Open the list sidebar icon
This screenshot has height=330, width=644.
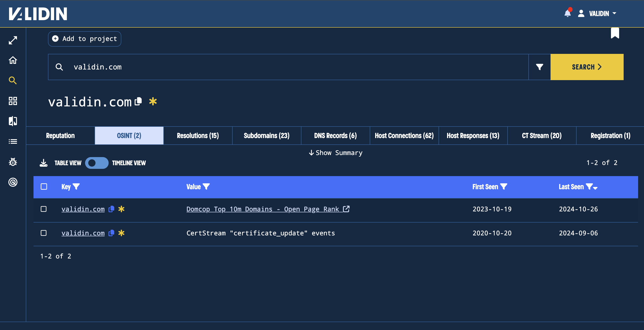pyautogui.click(x=13, y=141)
